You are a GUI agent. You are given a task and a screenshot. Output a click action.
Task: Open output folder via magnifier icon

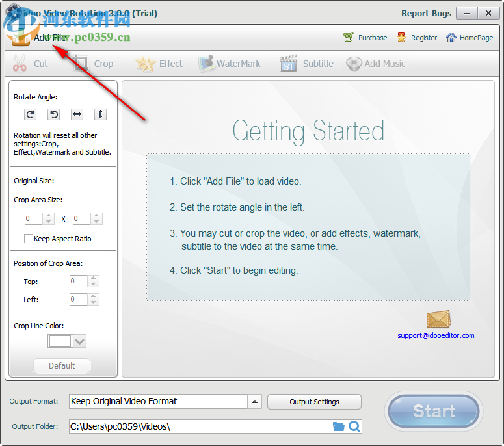tap(354, 426)
